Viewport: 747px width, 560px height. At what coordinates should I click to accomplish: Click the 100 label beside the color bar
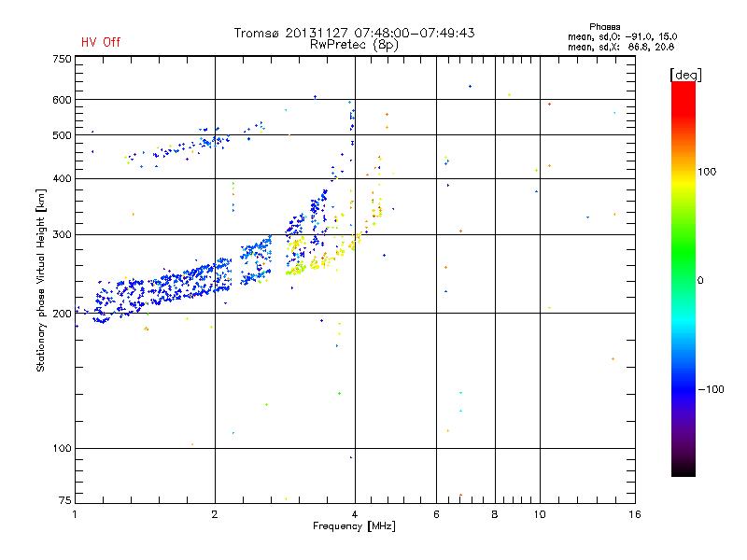[x=707, y=172]
